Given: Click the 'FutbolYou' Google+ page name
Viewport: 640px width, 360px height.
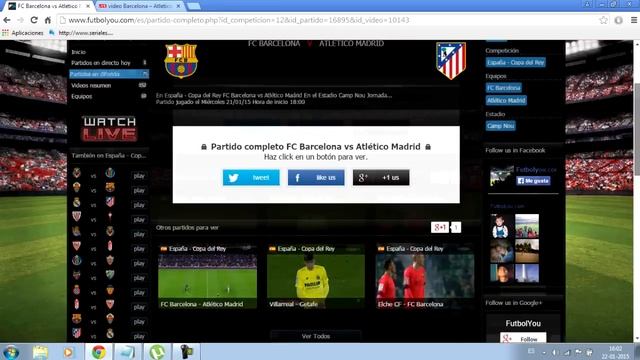Looking at the screenshot, I should click(x=523, y=323).
